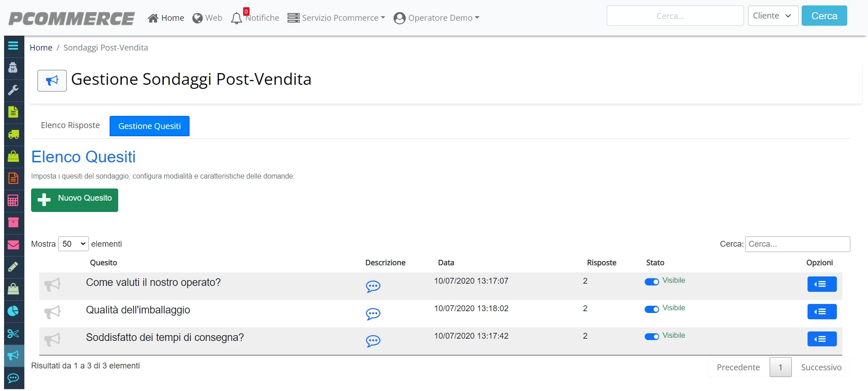Select the calculator sidebar icon
The width and height of the screenshot is (868, 391).
pyautogui.click(x=13, y=200)
